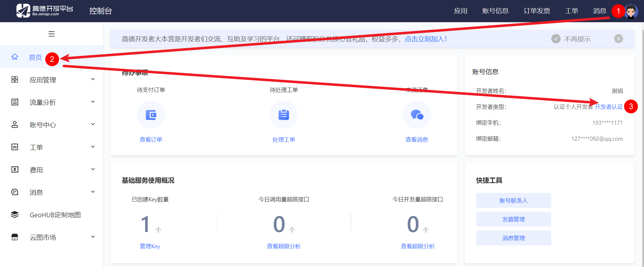Collapse sidebar with hamburger icon
Screen dimensions: 644x267
pyautogui.click(x=52, y=34)
